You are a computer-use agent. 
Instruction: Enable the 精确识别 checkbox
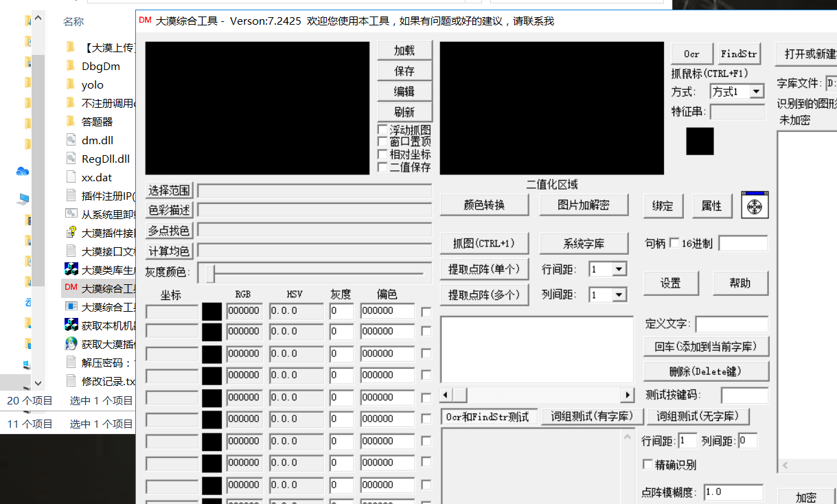click(x=647, y=464)
